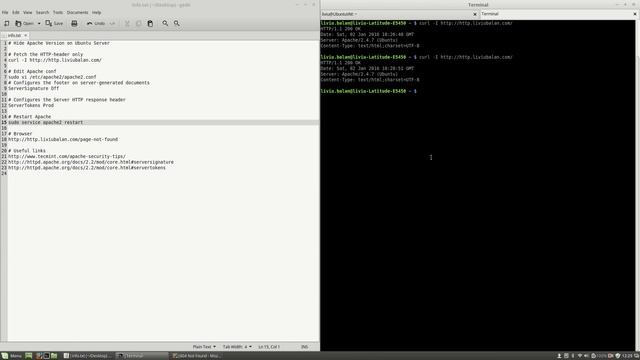
Task: Print the document using the printer icon
Action: (x=74, y=24)
